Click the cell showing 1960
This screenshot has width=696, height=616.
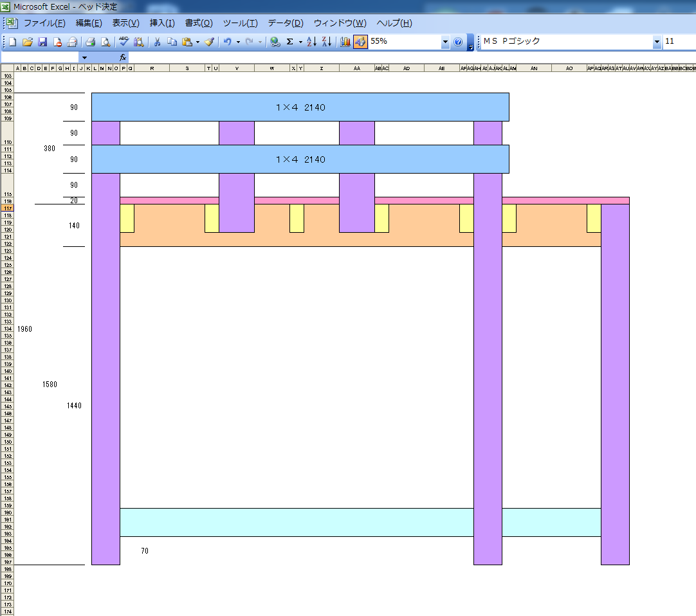tap(25, 329)
